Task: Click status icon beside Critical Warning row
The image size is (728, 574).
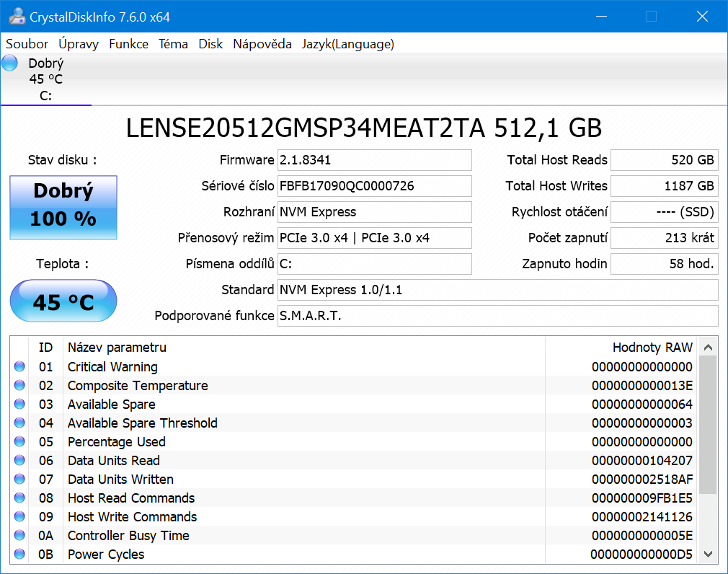Action: coord(19,367)
